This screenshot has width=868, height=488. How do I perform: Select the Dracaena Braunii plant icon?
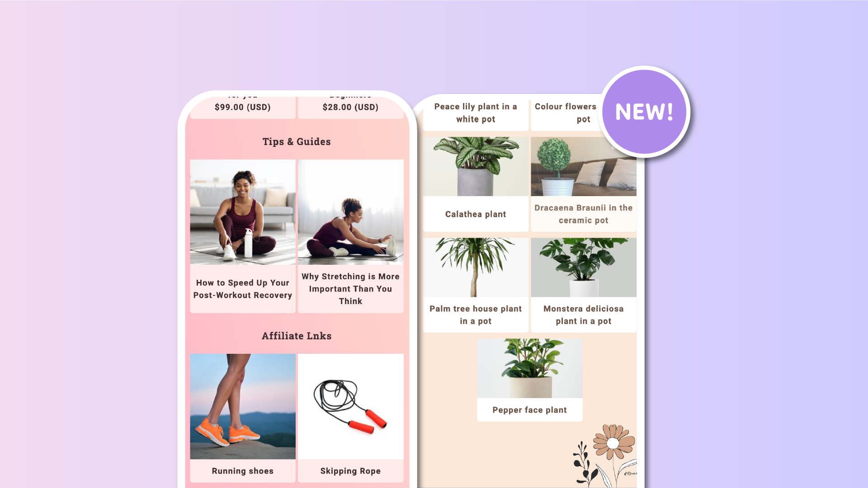[583, 166]
